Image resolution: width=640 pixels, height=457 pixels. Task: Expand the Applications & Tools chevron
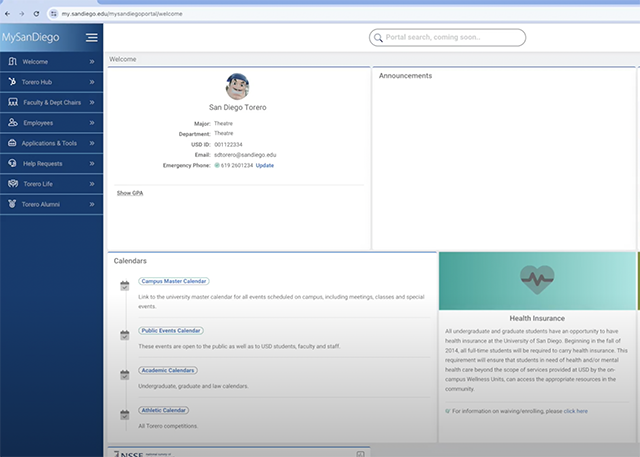92,143
